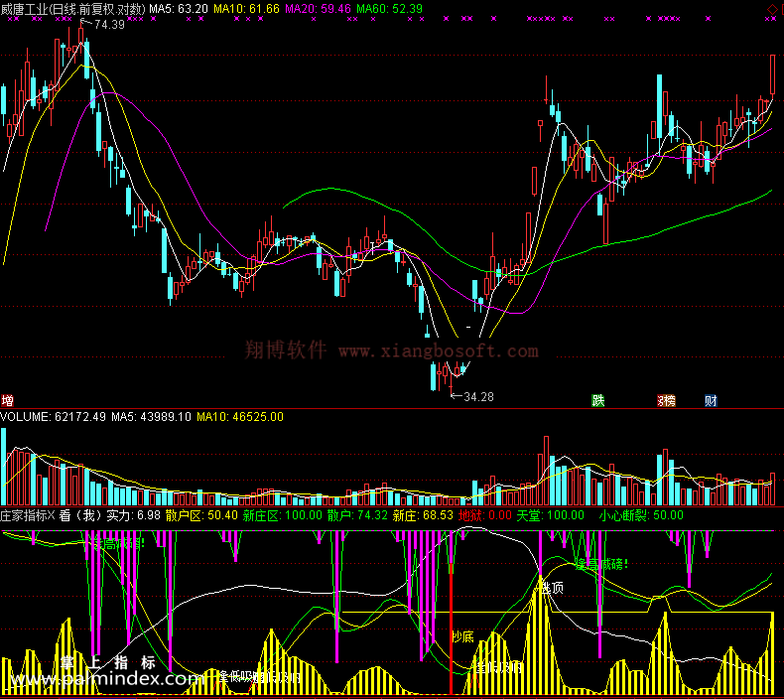784x699 pixels.
Task: Click the volume MA10: 46525.00 label
Action: click(x=240, y=416)
